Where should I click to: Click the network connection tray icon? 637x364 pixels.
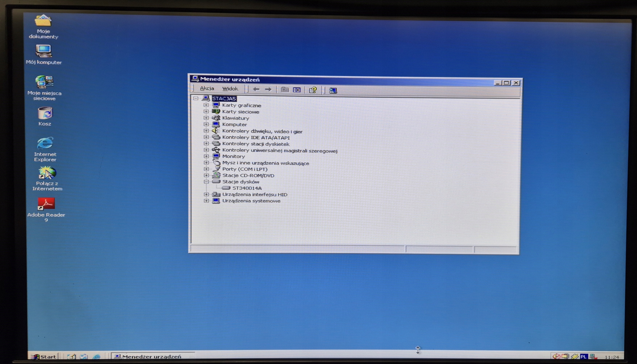coord(593,357)
